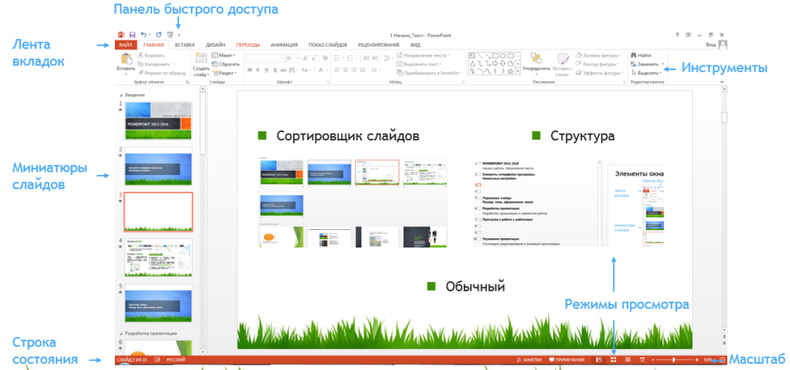This screenshot has width=790, height=370.
Task: Save the presentation from quick access toolbar
Action: (x=133, y=35)
